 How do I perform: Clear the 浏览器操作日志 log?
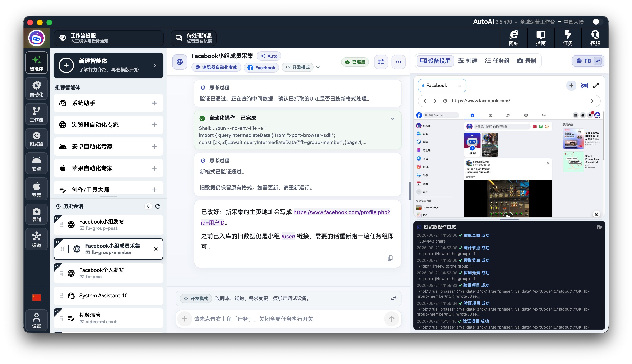(599, 227)
